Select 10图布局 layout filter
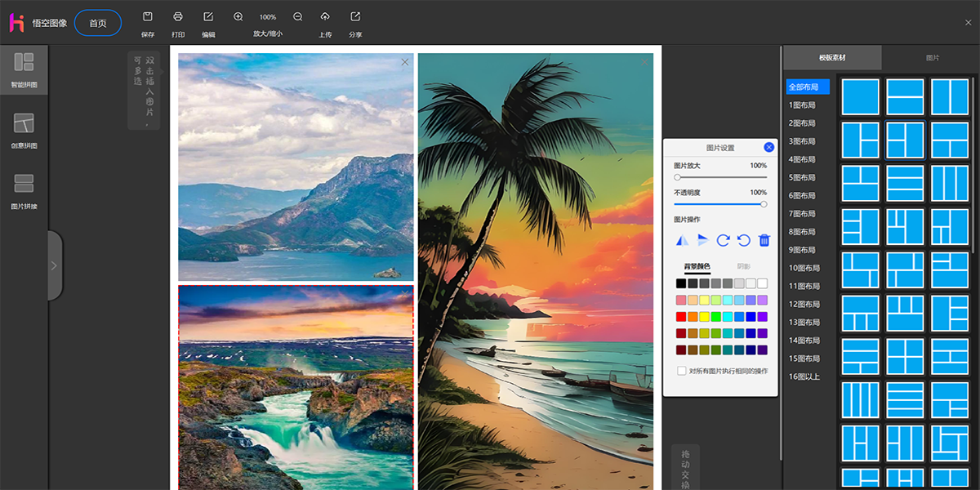Viewport: 980px width, 490px height. pos(805,268)
